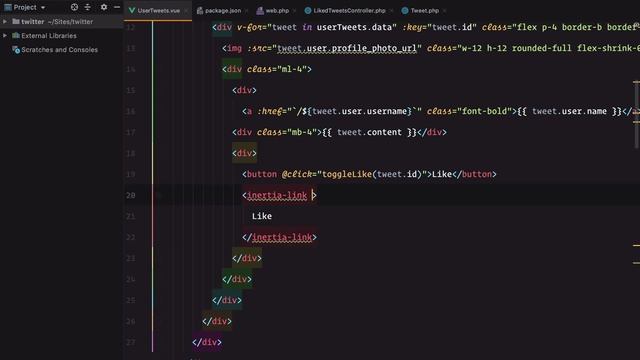Click the closing div tag on line 23
640x360 pixels.
(247, 258)
